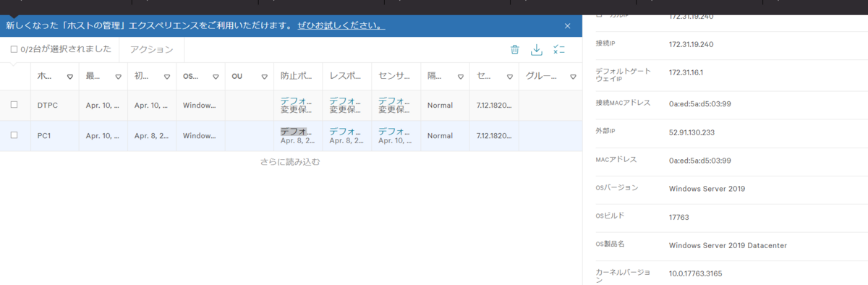Select the OSバージョン value Windows Server 2019
This screenshot has width=868, height=285.
coord(707,189)
